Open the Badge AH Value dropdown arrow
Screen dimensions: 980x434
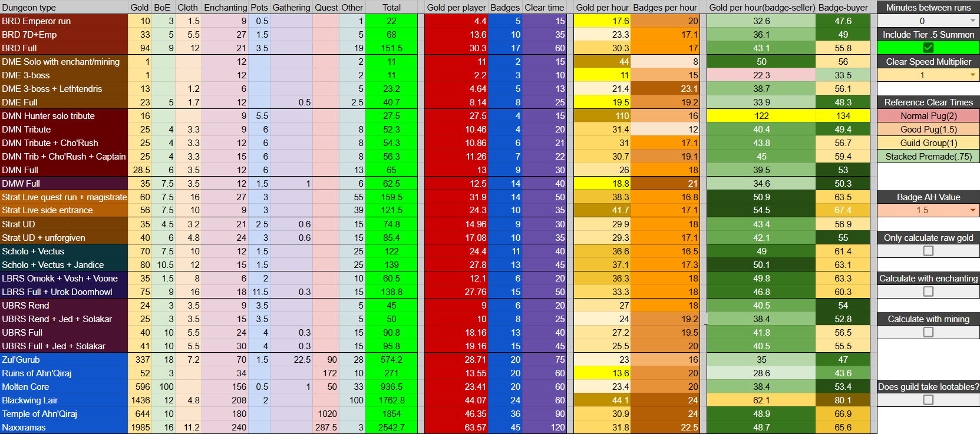(x=972, y=210)
